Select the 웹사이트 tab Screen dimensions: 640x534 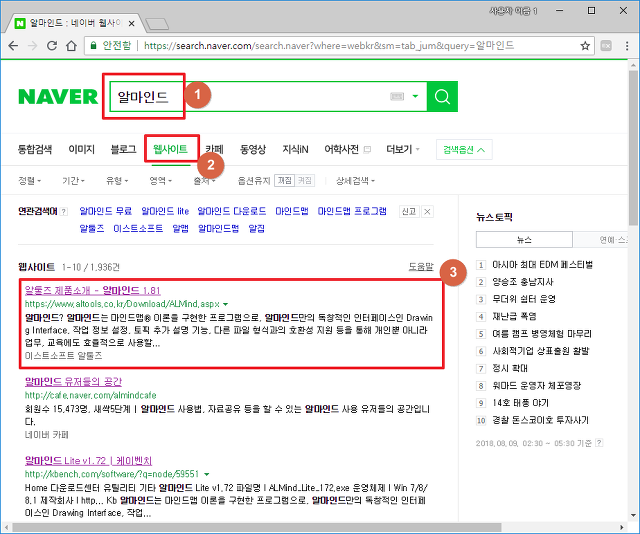(170, 149)
